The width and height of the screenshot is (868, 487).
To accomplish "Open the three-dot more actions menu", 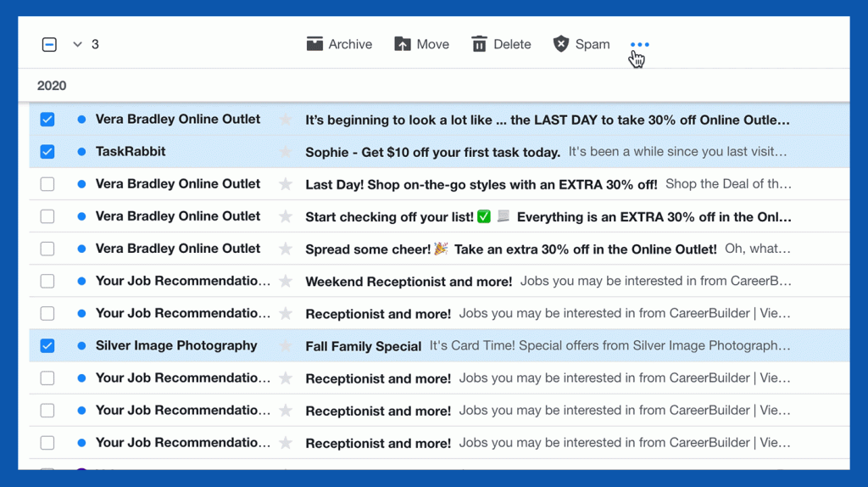I will pos(640,44).
